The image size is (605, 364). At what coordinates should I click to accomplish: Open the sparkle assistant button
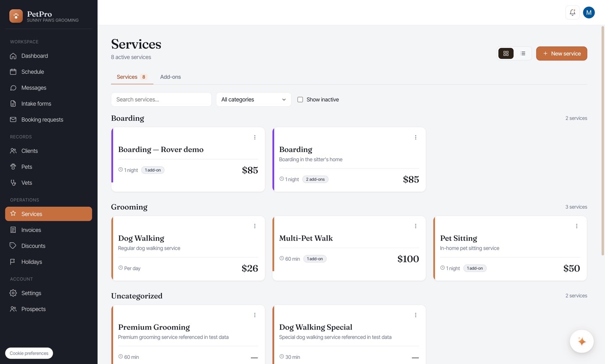(581, 341)
